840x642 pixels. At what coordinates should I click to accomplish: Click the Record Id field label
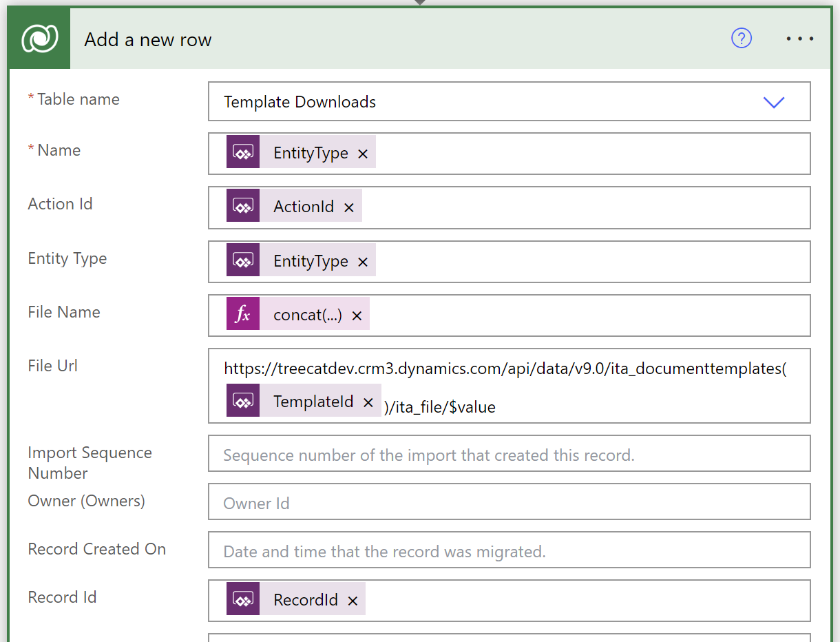coord(62,597)
